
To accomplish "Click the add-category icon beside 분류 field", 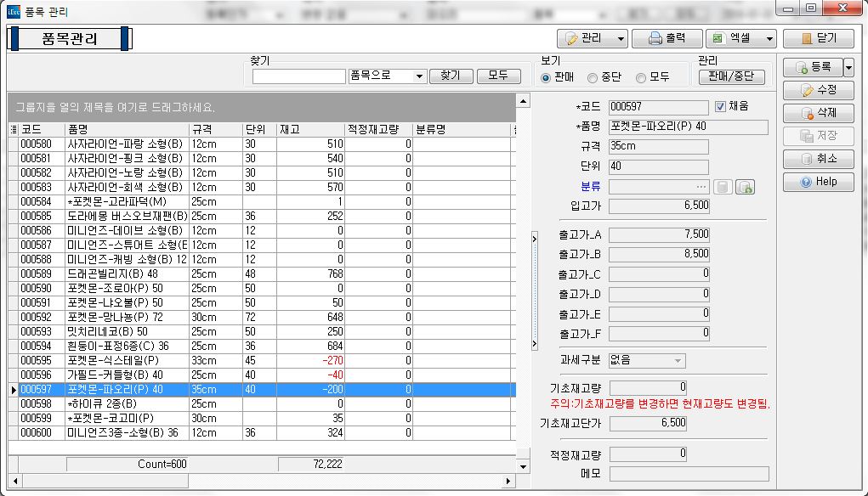I will tap(746, 187).
